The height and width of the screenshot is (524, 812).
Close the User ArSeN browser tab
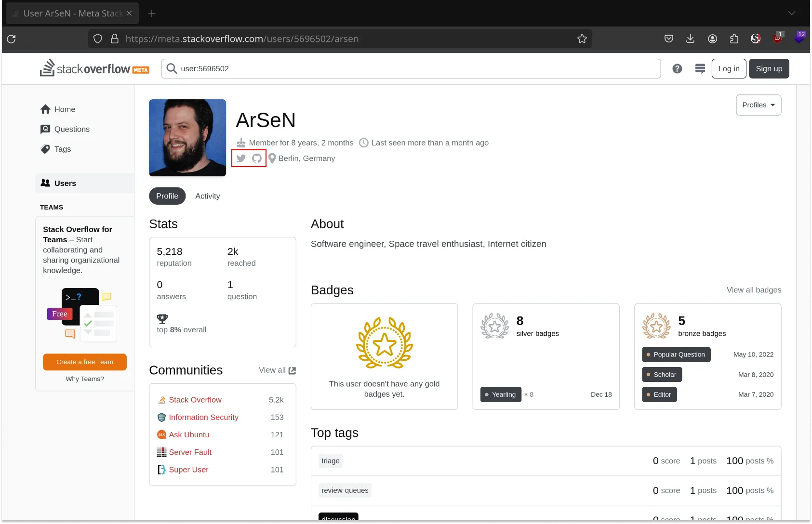click(x=129, y=13)
